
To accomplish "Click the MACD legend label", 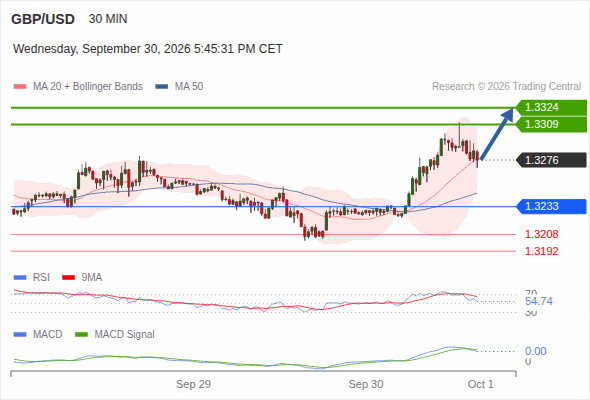I will tap(47, 335).
